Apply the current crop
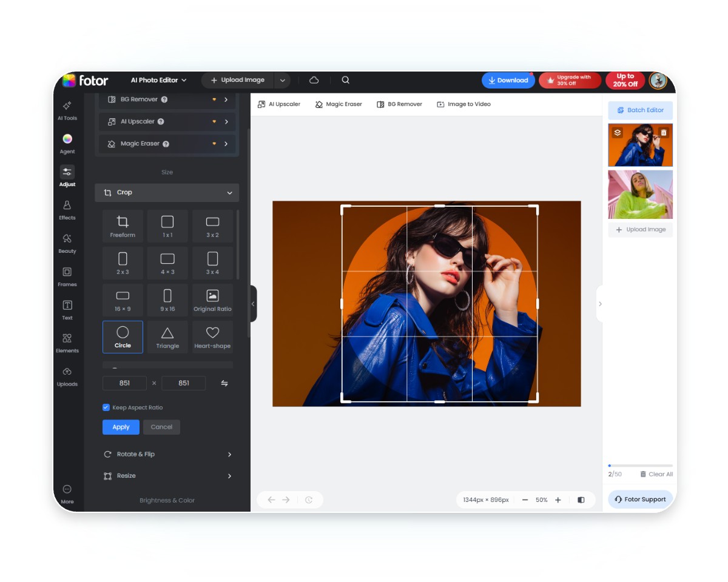Image resolution: width=728 pixels, height=582 pixels. click(x=120, y=427)
